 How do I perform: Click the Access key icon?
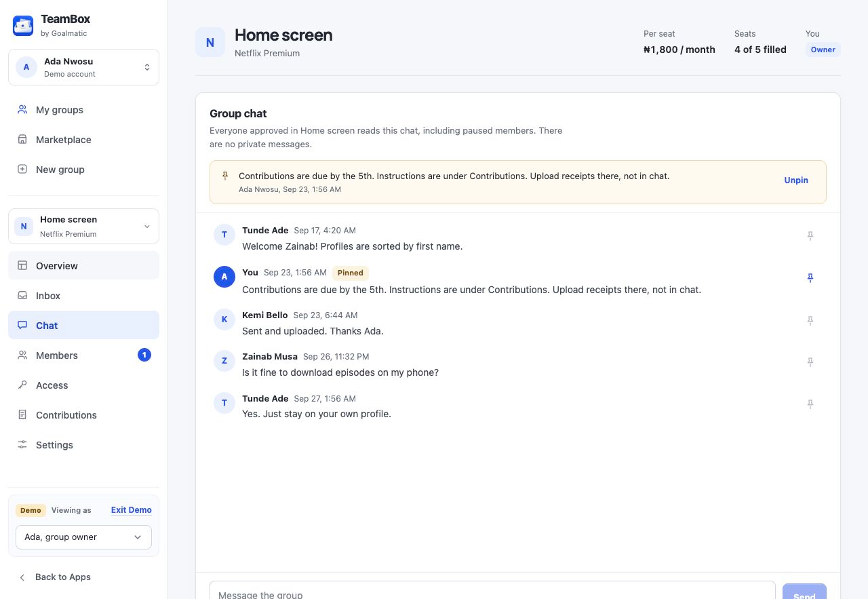(x=22, y=385)
